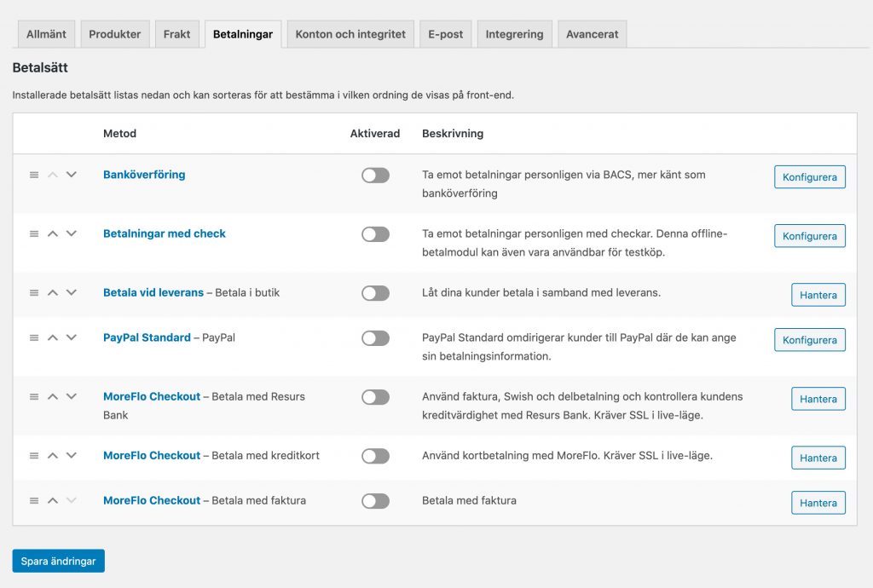Open the Integrering tab
This screenshot has height=588, width=873.
(x=514, y=34)
